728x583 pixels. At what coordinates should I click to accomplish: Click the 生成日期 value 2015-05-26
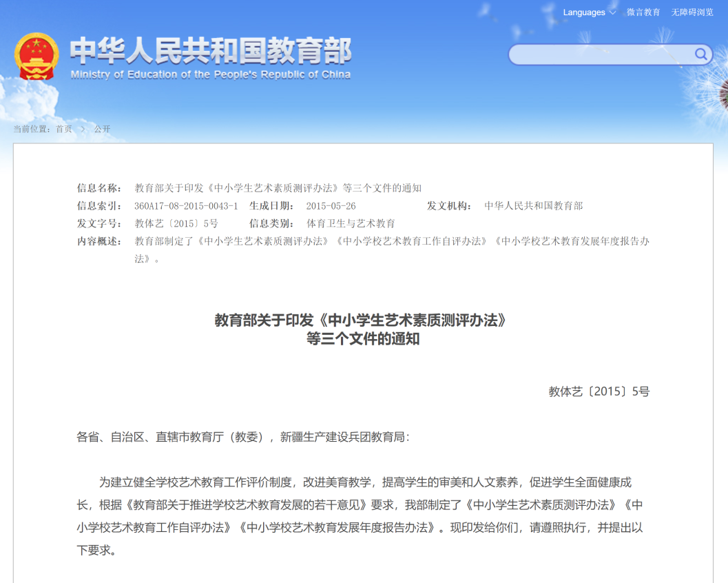331,206
